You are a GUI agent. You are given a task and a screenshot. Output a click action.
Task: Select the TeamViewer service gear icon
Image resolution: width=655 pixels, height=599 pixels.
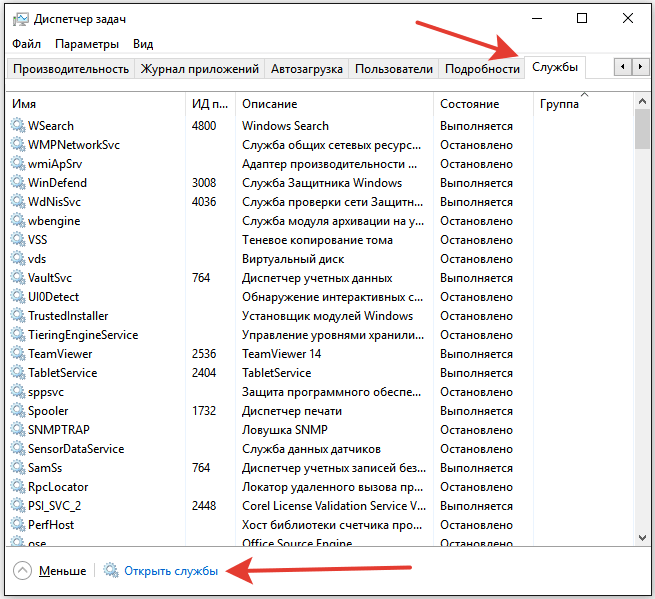(18, 353)
